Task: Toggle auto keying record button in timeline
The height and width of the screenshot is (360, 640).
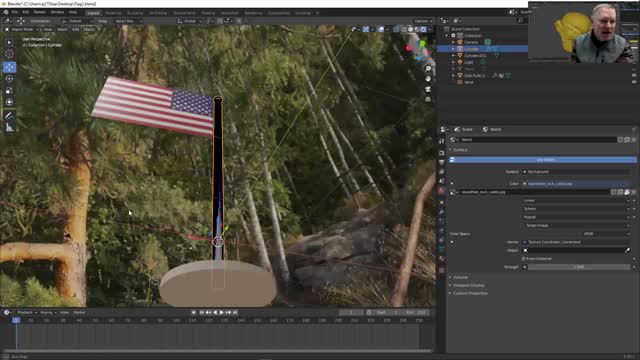Action: (x=194, y=312)
